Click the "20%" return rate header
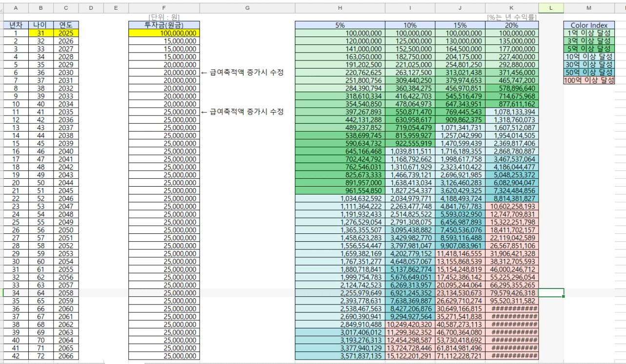The width and height of the screenshot is (626, 364). [x=511, y=25]
